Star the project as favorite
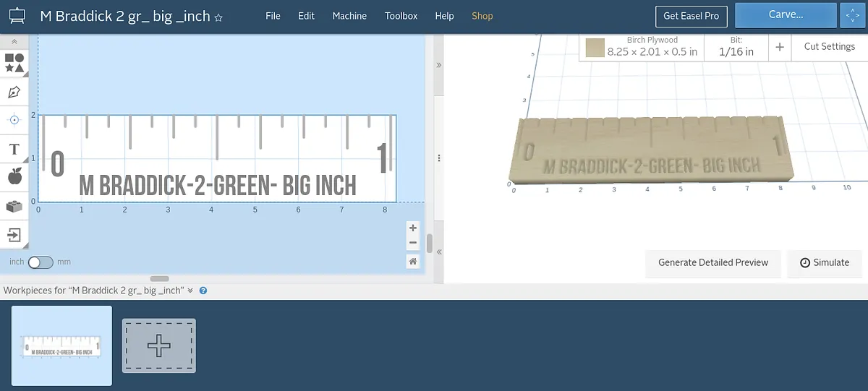 point(218,17)
